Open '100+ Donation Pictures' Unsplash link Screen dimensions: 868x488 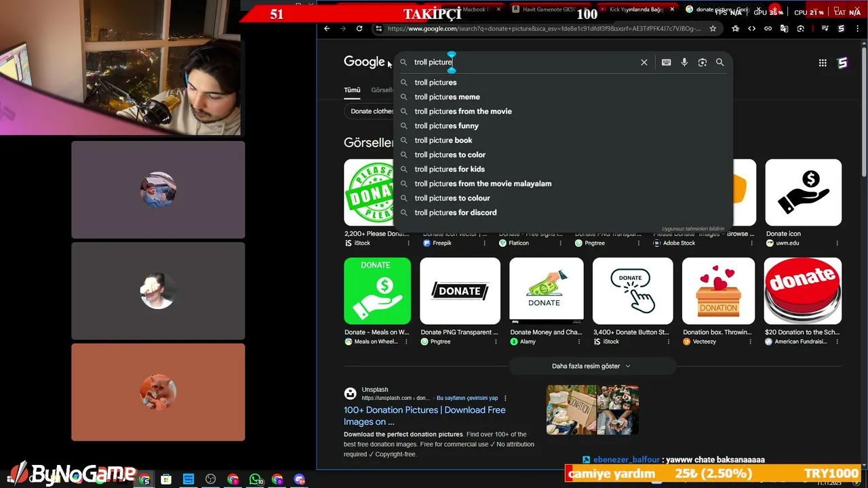(x=425, y=415)
